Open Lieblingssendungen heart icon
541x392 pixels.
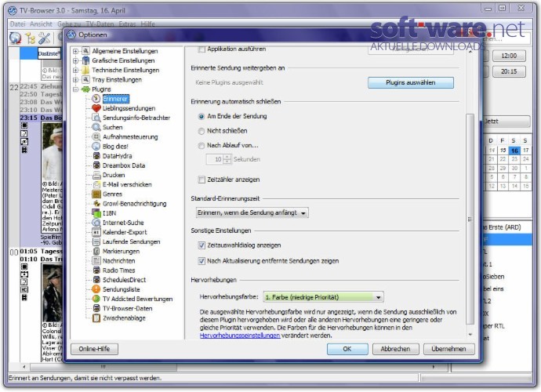[x=96, y=108]
